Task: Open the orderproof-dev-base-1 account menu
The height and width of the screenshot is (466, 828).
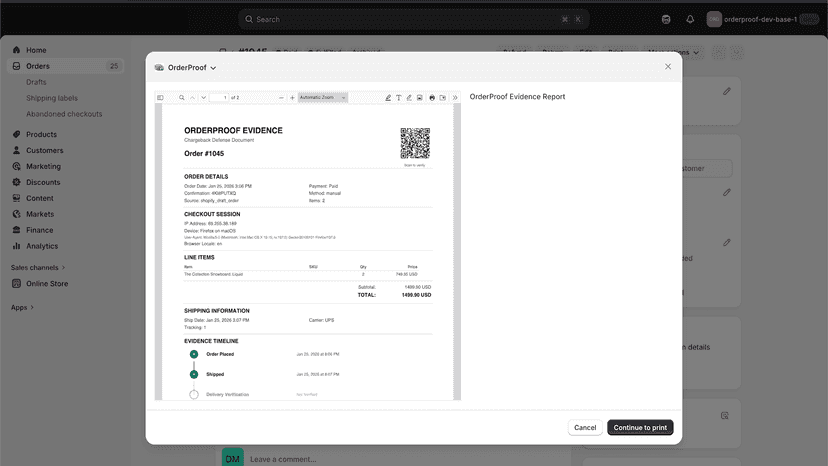Action: 763,20
